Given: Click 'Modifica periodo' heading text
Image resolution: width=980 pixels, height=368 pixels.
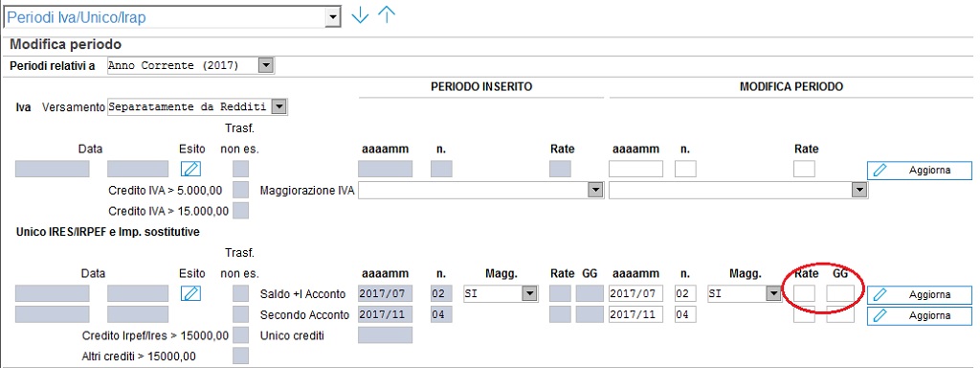Looking at the screenshot, I should tap(66, 45).
